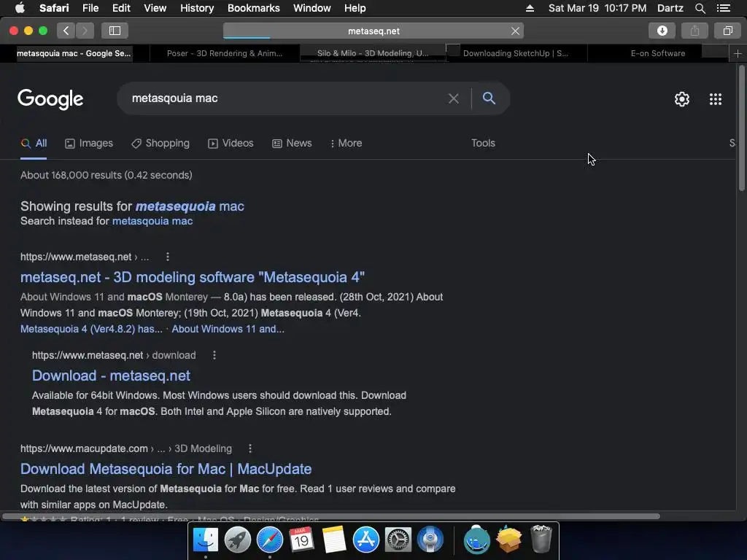This screenshot has width=747, height=560.
Task: Select the Videos search tab
Action: click(231, 144)
